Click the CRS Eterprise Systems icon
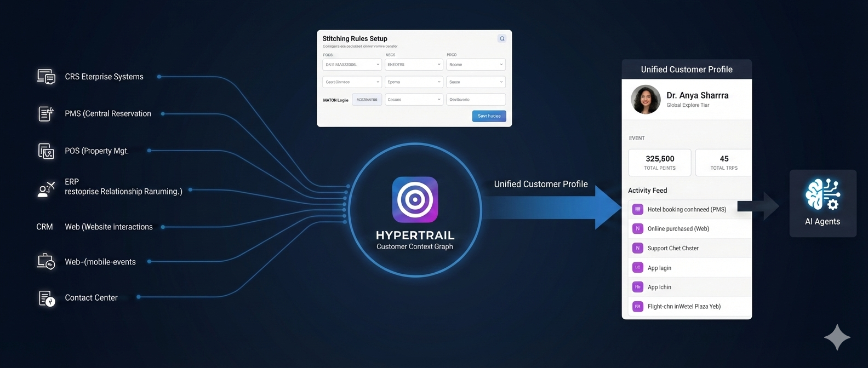This screenshot has width=868, height=368. (46, 77)
